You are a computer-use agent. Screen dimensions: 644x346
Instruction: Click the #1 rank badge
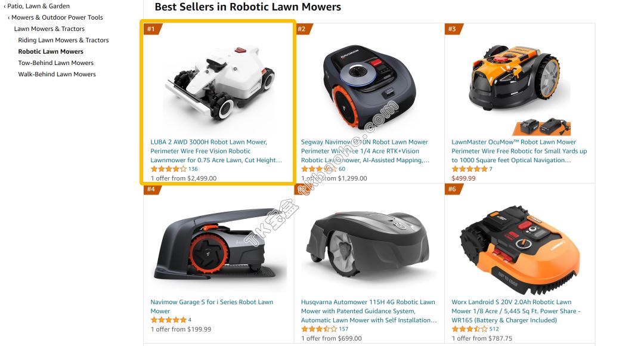(152, 29)
